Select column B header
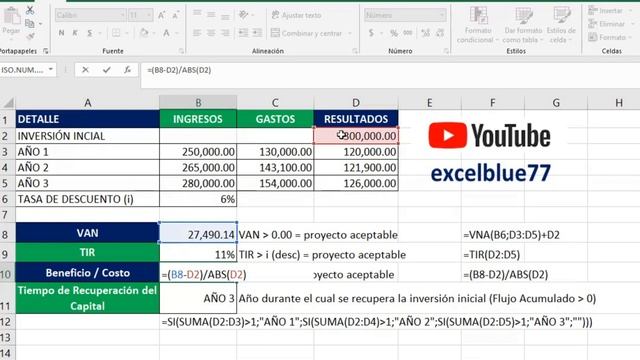 (x=198, y=102)
